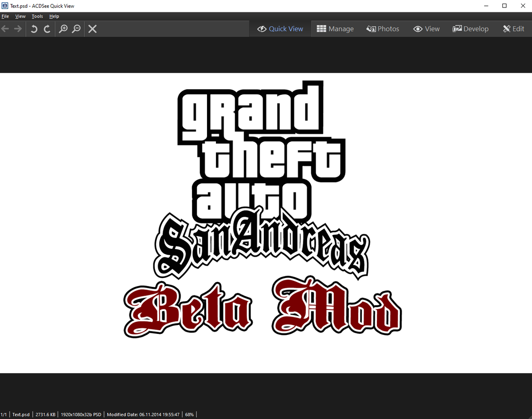532x419 pixels.
Task: Switch to Quick View mode
Action: pyautogui.click(x=280, y=29)
